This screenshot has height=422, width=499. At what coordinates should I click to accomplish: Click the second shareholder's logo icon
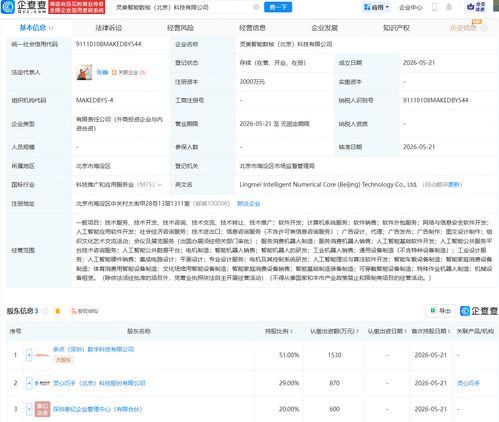(42, 383)
